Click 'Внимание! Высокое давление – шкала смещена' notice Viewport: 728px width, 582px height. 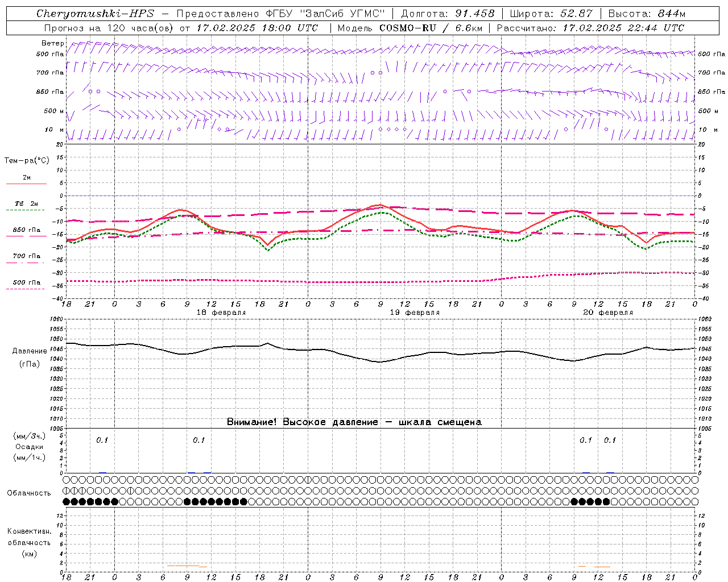[x=354, y=422]
